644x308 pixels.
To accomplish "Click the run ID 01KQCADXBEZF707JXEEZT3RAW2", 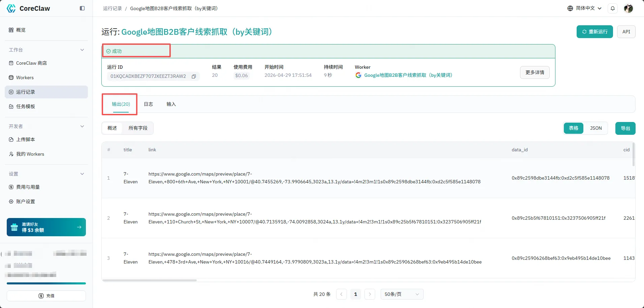I will 148,76.
